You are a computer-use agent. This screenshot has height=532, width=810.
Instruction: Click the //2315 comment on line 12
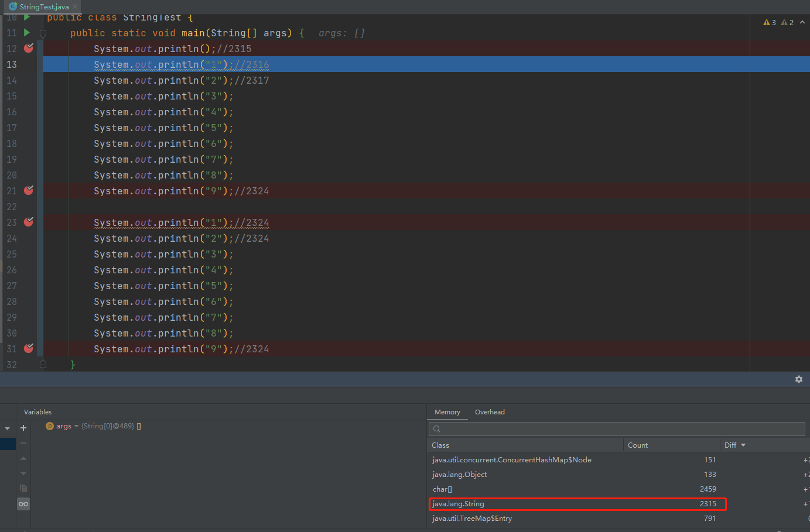point(234,49)
